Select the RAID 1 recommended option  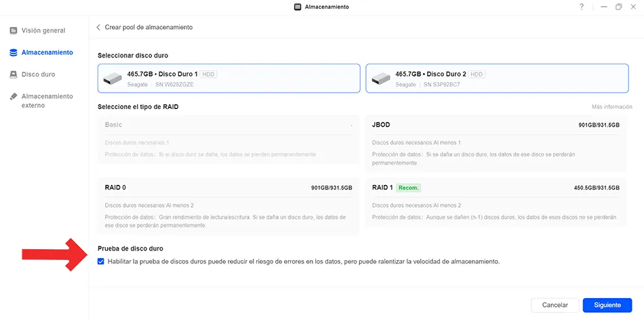(x=496, y=202)
